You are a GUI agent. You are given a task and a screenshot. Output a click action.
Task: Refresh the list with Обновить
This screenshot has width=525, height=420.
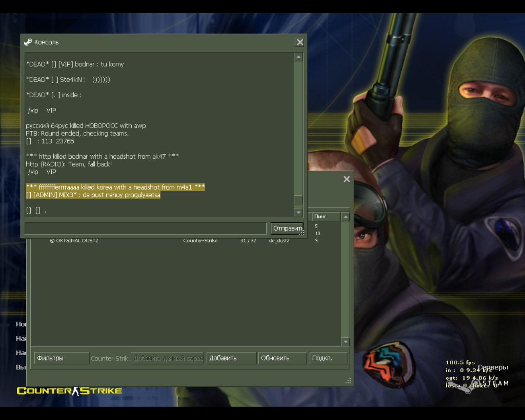282,358
